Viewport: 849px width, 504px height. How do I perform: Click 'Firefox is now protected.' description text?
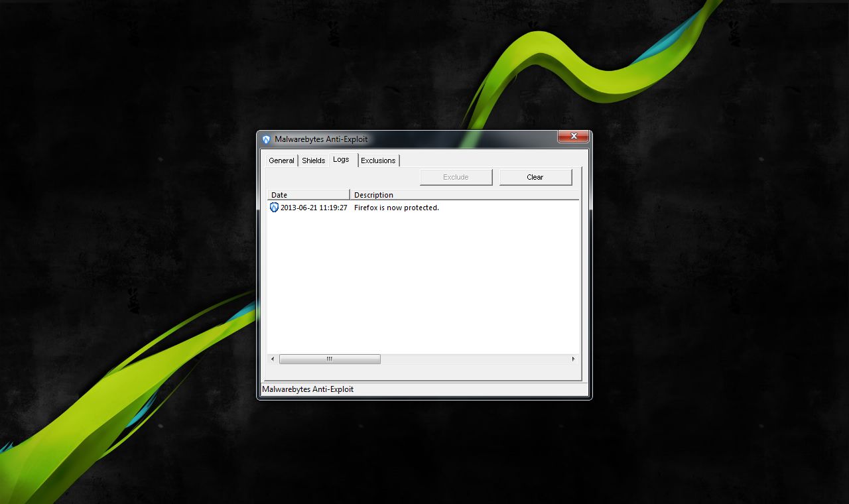pos(397,208)
